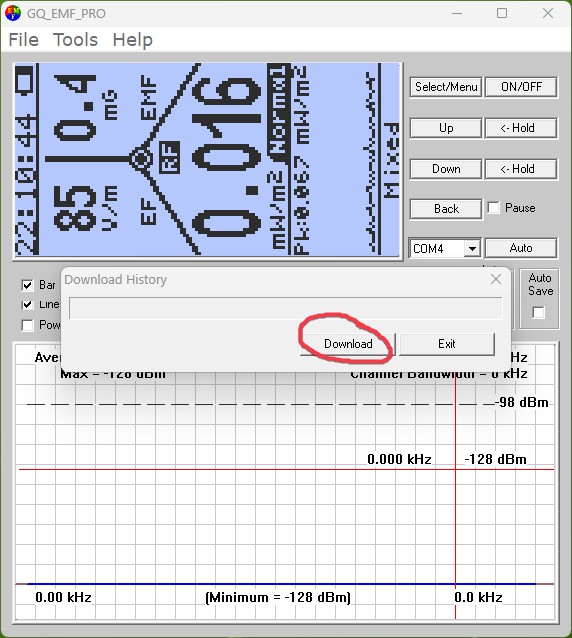The image size is (572, 638).
Task: Click the Up button
Action: 446,128
